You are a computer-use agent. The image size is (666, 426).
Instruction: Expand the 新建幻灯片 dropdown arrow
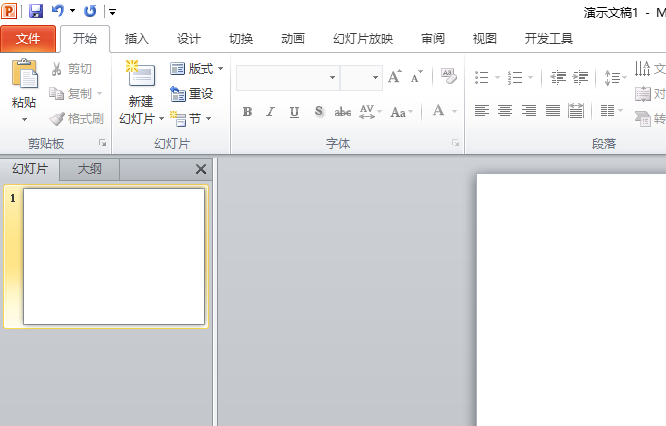pos(161,118)
